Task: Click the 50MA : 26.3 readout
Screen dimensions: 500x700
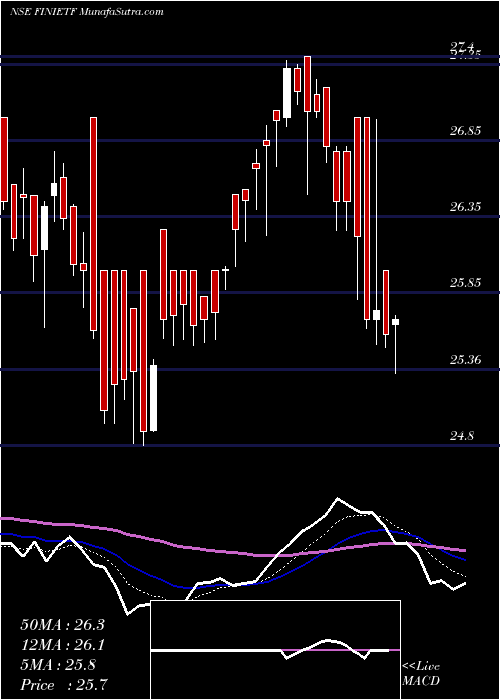Action: [x=62, y=625]
